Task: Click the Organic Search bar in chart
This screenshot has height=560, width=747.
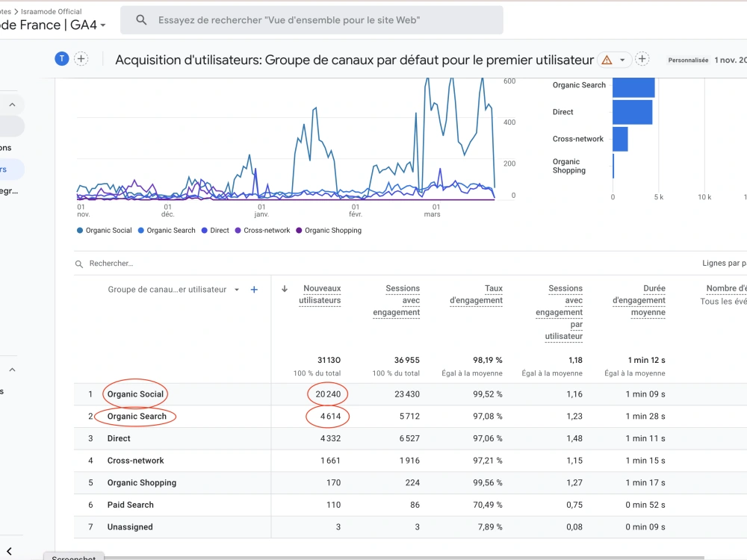Action: [633, 87]
